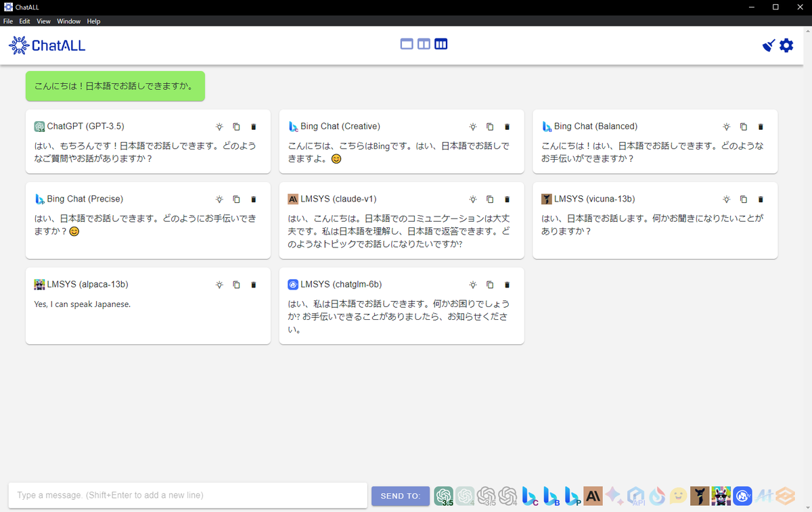Clear messages with the broom icon

click(769, 45)
